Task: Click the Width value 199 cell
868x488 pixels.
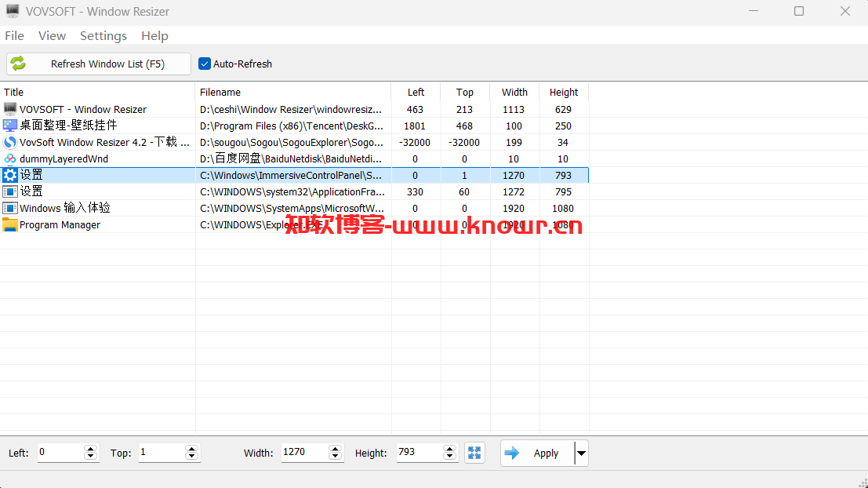Action: 514,142
